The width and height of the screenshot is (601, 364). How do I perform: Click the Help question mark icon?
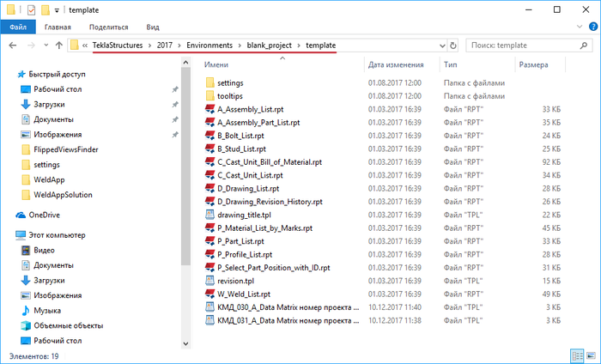[593, 27]
